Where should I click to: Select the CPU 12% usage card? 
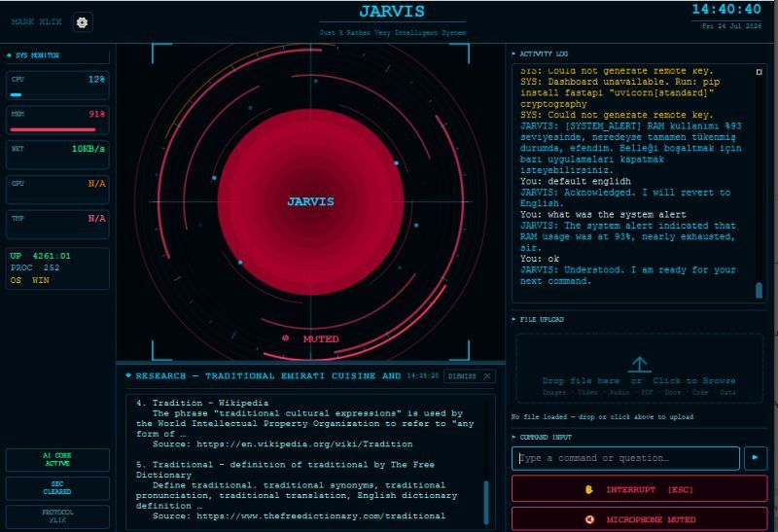[x=57, y=86]
